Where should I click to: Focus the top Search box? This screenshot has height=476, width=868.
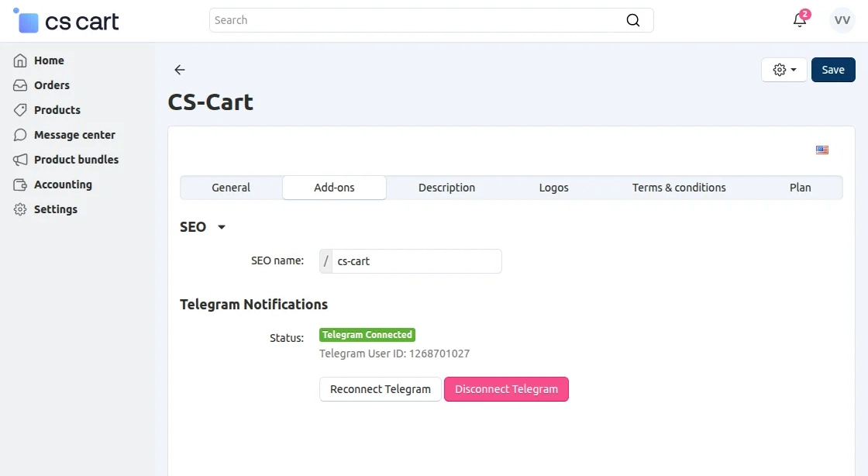[431, 20]
